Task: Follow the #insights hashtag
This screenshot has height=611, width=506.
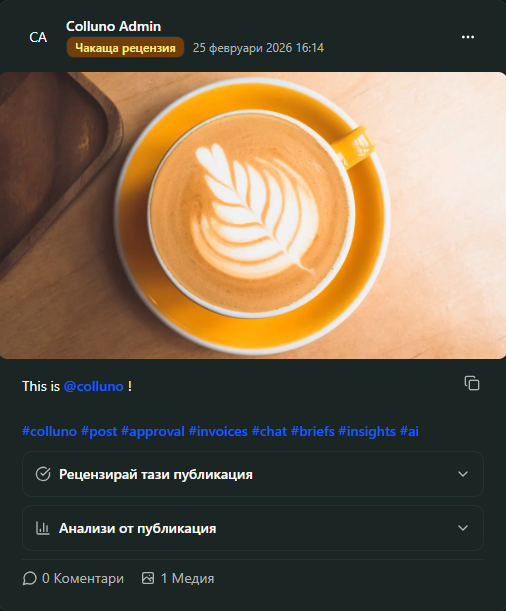Action: 367,431
